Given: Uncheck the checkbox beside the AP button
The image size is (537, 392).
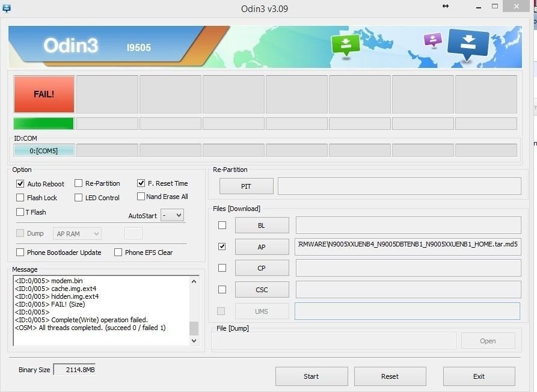Looking at the screenshot, I should [222, 247].
